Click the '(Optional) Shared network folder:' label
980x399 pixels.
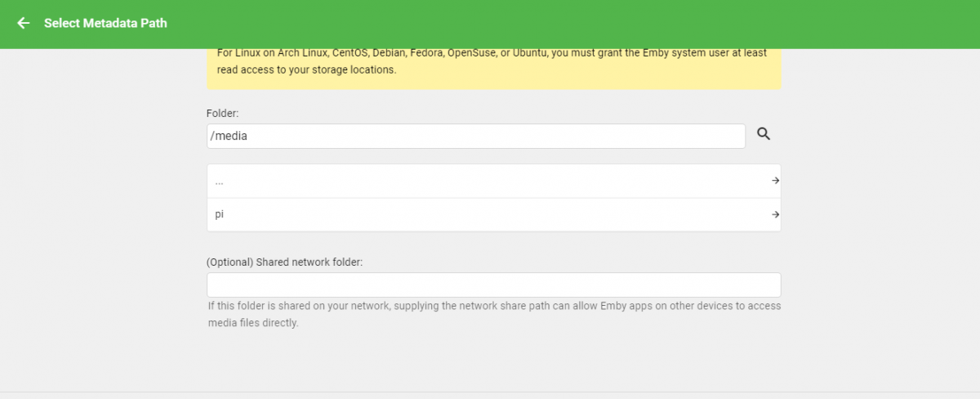tap(284, 262)
